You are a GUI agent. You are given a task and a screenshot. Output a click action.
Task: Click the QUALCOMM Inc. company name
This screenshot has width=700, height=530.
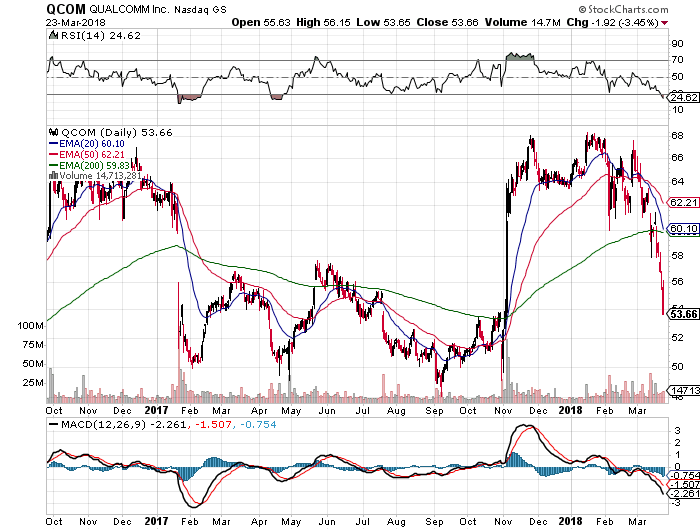pyautogui.click(x=129, y=9)
